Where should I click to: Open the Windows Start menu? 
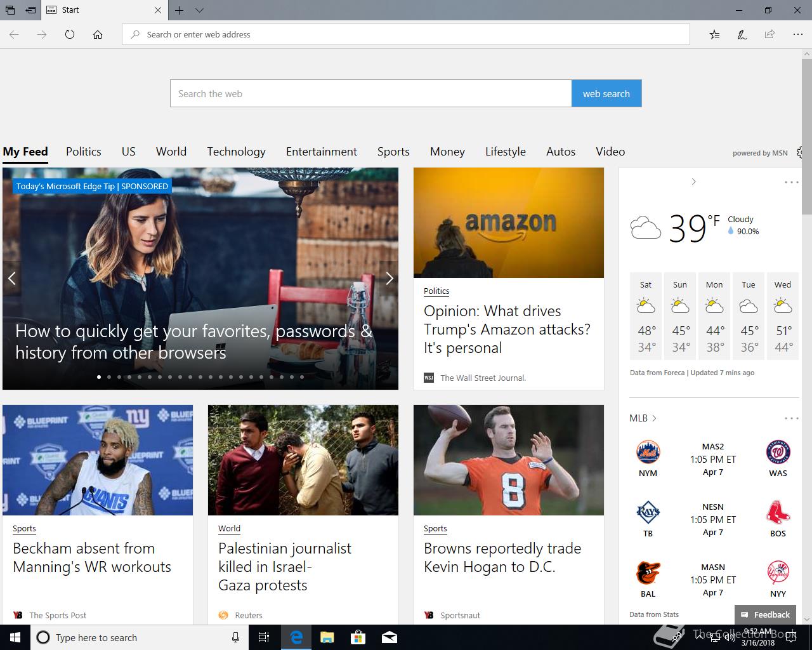15,637
